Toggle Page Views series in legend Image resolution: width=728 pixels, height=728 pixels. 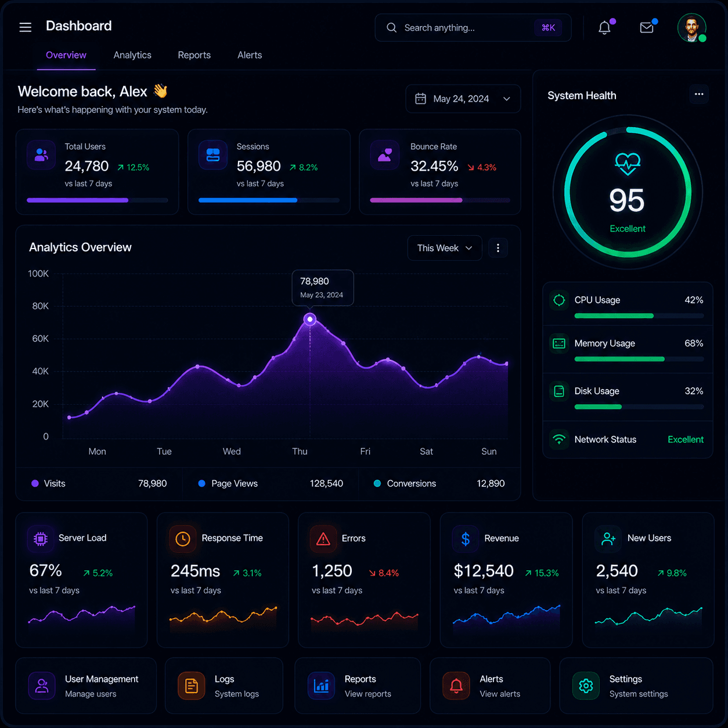(228, 484)
